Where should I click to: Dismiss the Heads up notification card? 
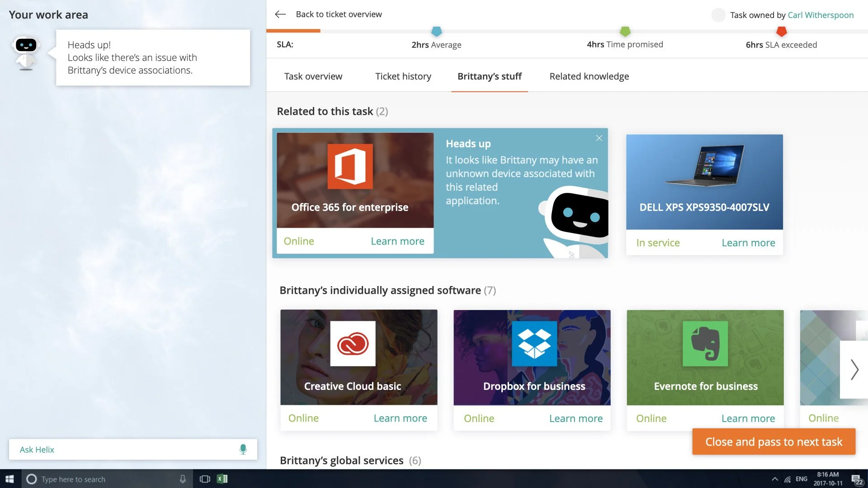coord(599,138)
